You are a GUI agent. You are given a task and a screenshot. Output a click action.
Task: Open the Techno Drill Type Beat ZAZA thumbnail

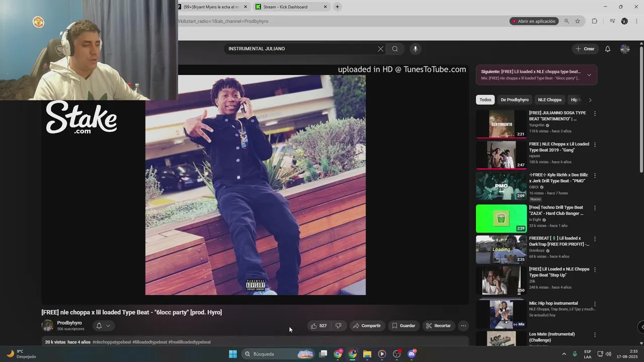501,218
